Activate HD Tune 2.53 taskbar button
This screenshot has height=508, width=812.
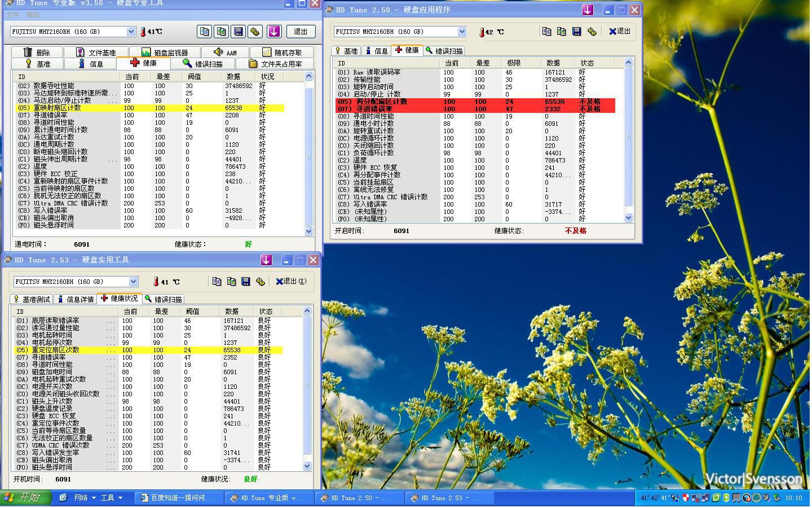tap(450, 498)
